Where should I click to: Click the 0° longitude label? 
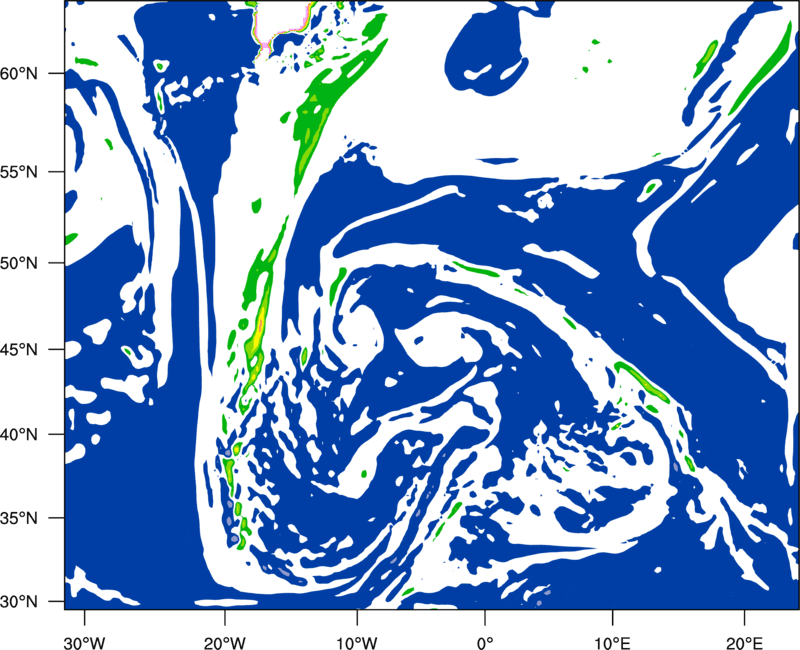[x=484, y=643]
